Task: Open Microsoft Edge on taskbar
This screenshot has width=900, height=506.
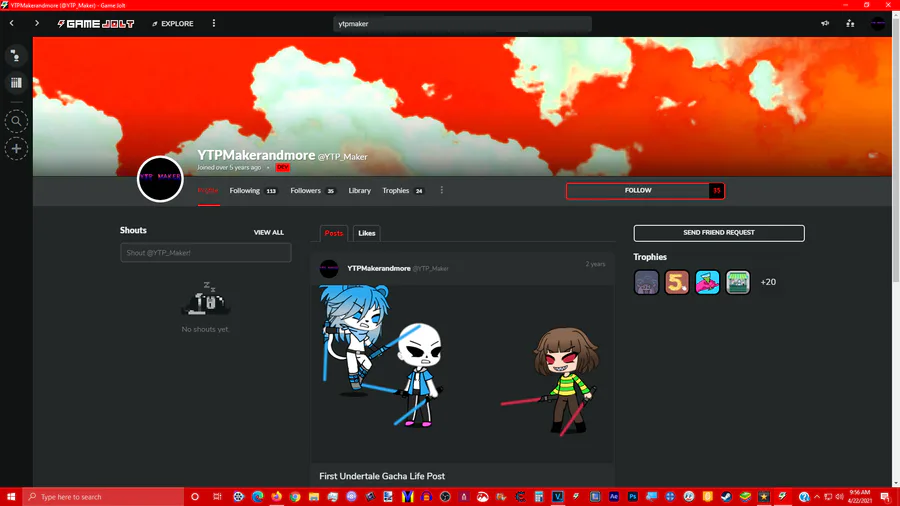Action: click(x=257, y=497)
